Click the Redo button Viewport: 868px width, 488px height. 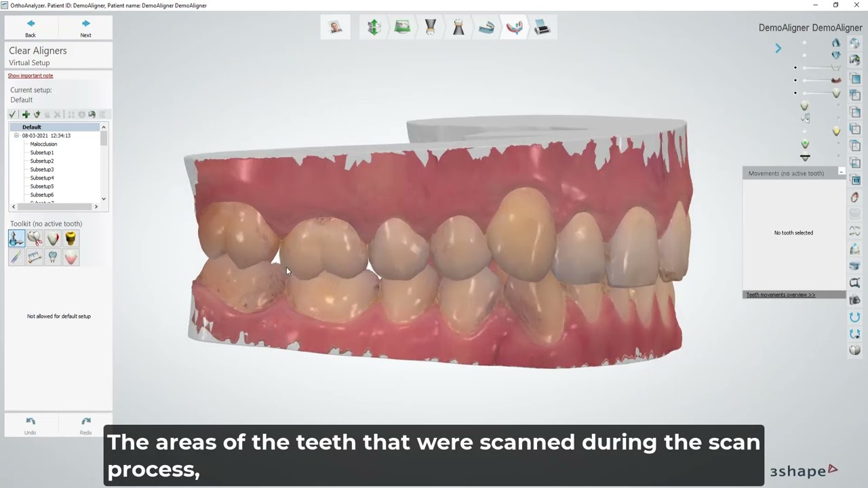[x=85, y=426]
